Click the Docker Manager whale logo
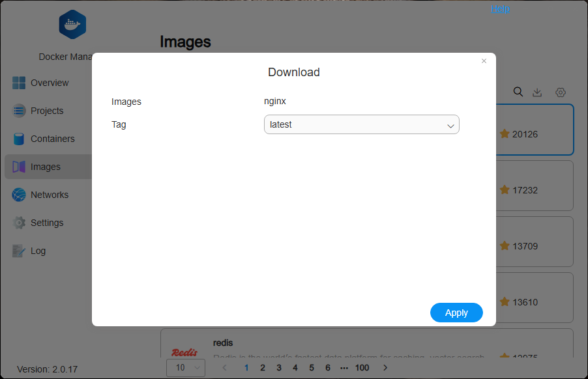The image size is (588, 379). (72, 24)
